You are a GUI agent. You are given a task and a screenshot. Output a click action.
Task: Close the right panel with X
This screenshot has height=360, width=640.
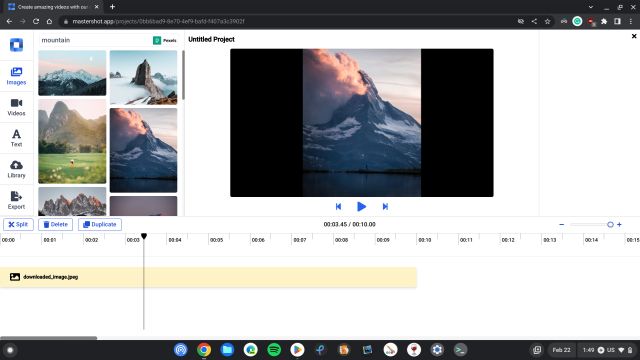[634, 36]
